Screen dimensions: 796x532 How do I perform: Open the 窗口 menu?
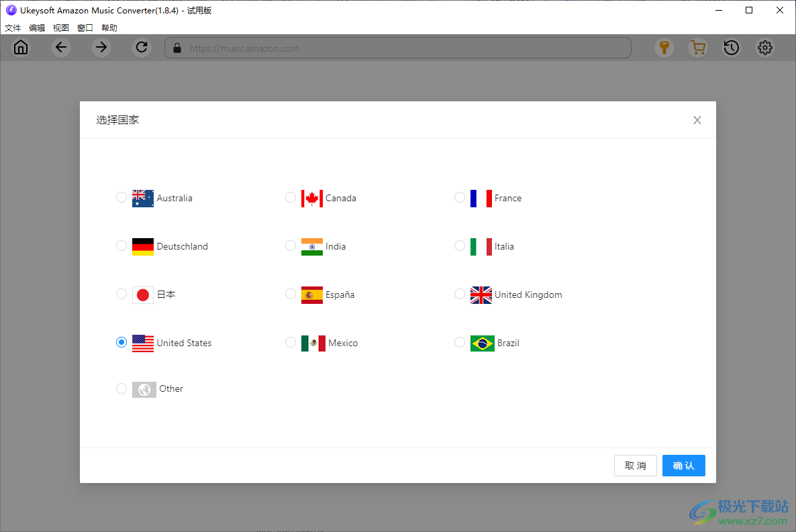point(85,28)
